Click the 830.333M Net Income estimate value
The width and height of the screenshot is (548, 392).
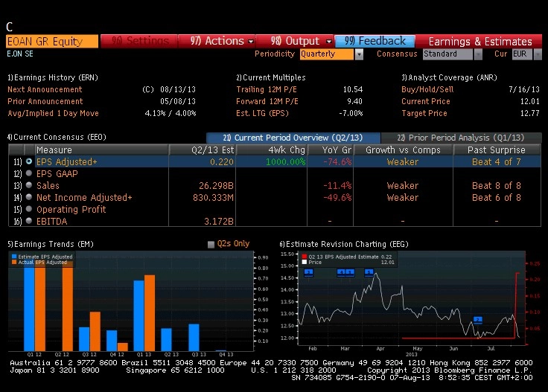213,198
